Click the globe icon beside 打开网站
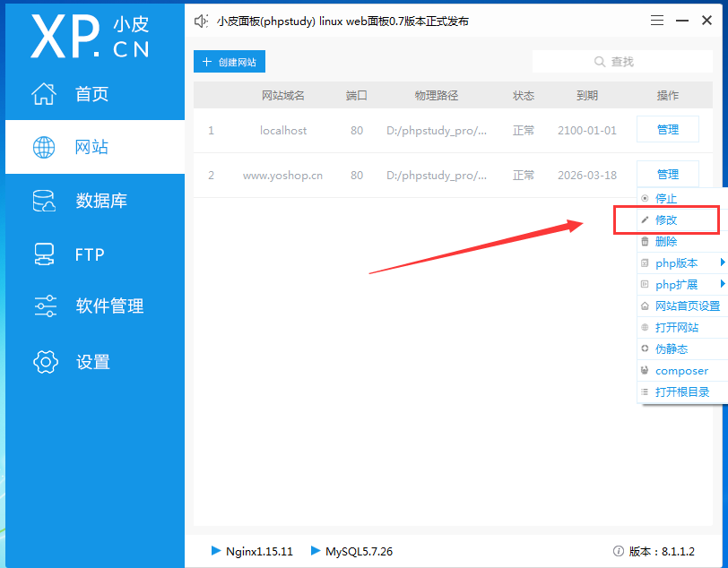728x568 pixels. coord(645,328)
